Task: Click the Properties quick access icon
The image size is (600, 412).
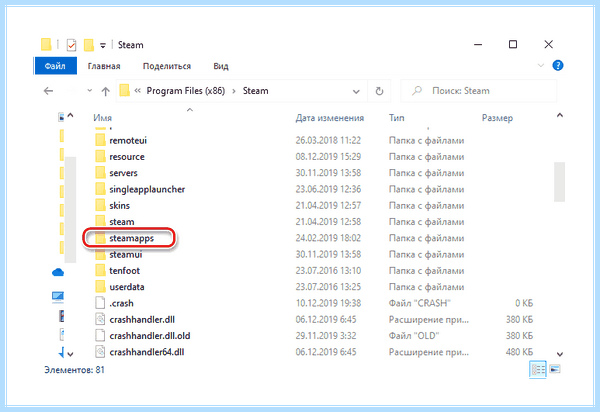Action: [71, 45]
